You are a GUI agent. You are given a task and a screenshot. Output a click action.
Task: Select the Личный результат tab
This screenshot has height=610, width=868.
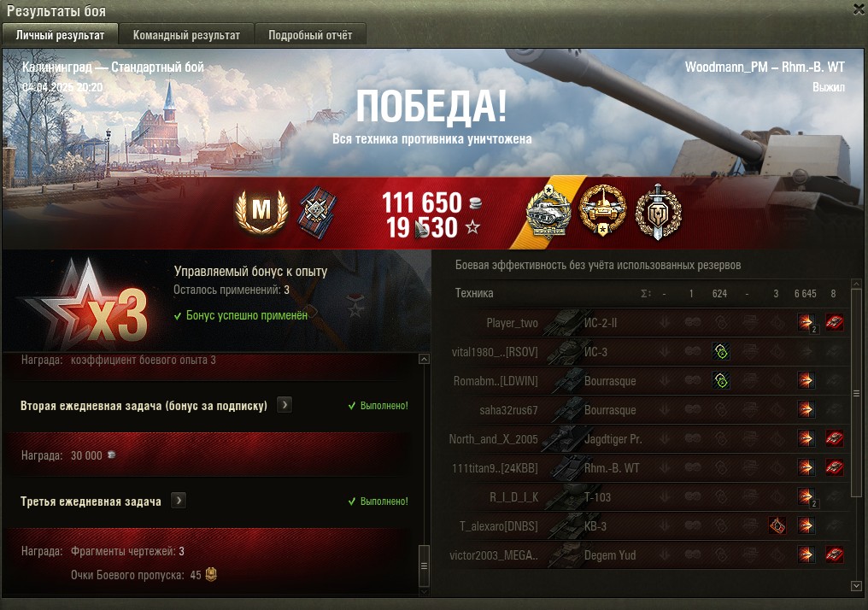60,35
